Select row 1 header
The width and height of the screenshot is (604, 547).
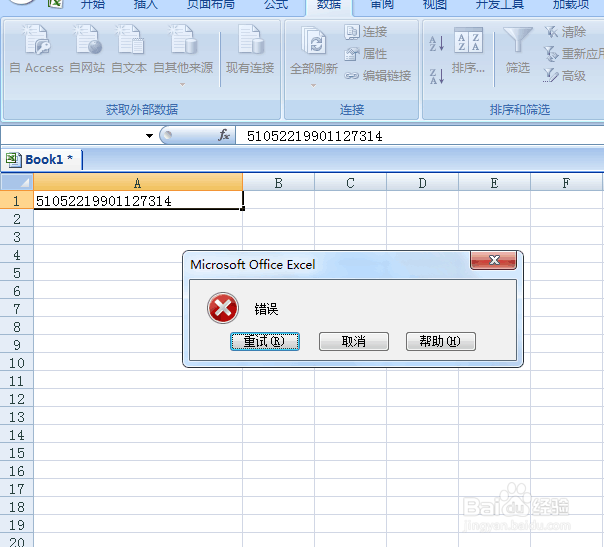(x=17, y=201)
